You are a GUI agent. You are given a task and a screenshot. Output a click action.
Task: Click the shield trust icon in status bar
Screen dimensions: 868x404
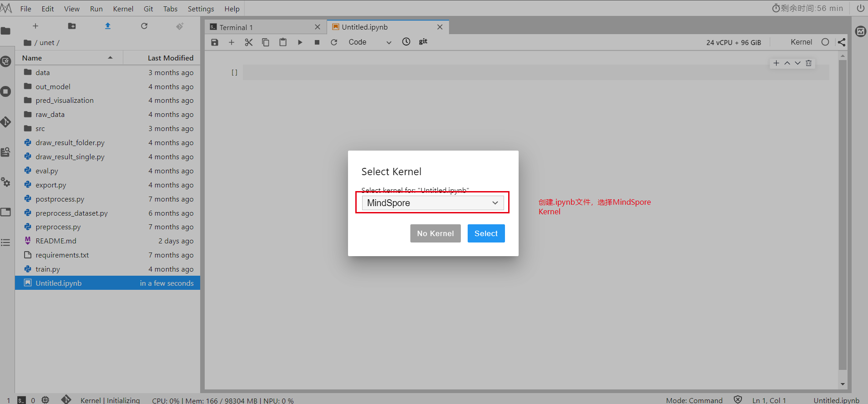click(x=738, y=400)
